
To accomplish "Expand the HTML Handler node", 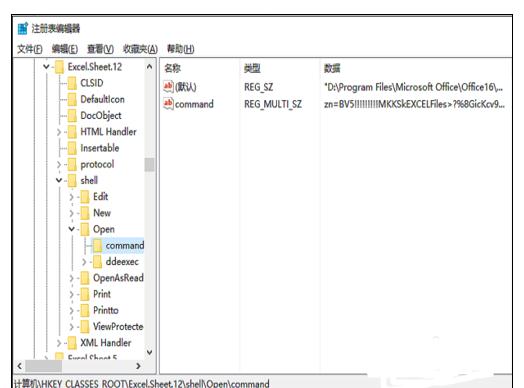I will (x=59, y=132).
